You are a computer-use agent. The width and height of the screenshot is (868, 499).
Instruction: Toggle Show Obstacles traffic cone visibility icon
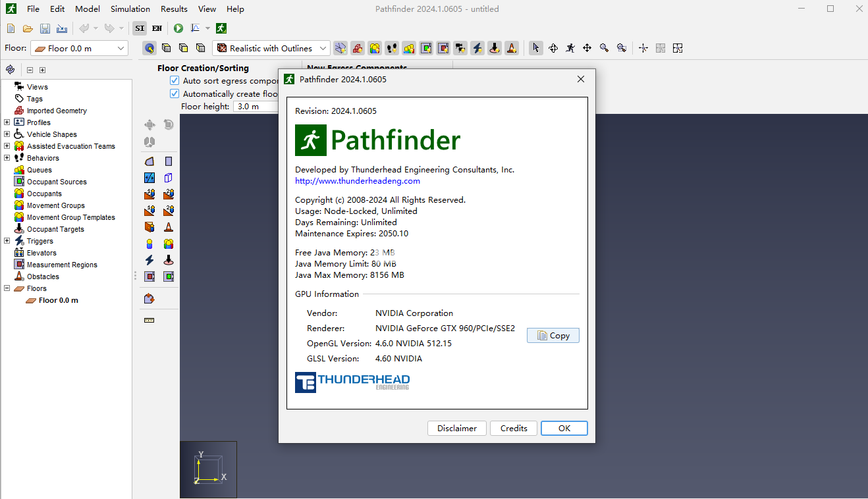coord(511,48)
